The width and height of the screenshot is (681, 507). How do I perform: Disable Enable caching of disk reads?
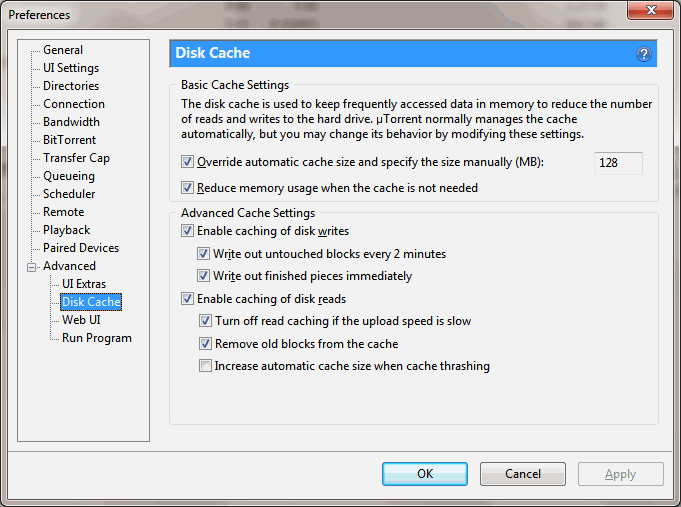tap(187, 299)
